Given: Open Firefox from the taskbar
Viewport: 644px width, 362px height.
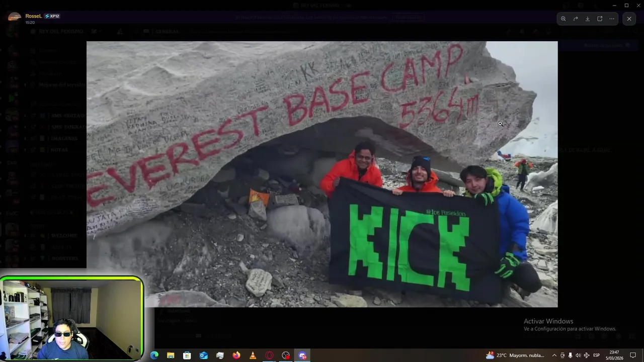Looking at the screenshot, I should point(236,355).
